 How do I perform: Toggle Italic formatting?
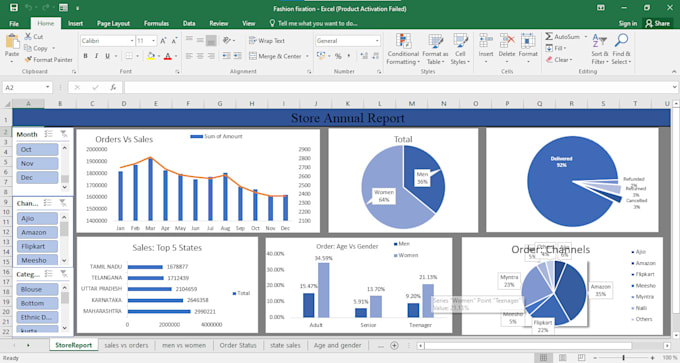pos(96,56)
